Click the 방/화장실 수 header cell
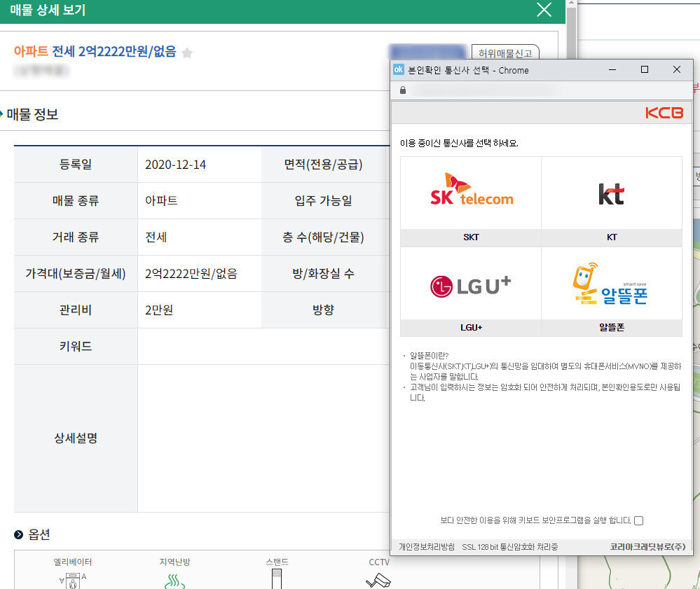This screenshot has height=589, width=700. [x=323, y=274]
